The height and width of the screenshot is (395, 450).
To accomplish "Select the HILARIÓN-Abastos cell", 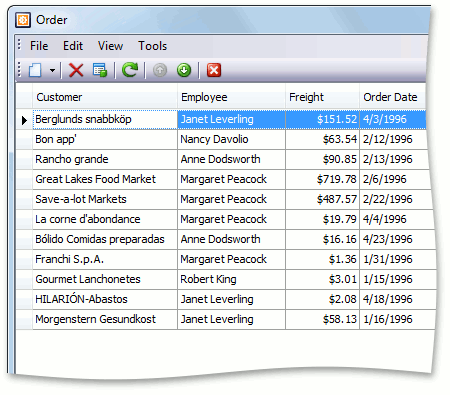I will click(x=105, y=299).
